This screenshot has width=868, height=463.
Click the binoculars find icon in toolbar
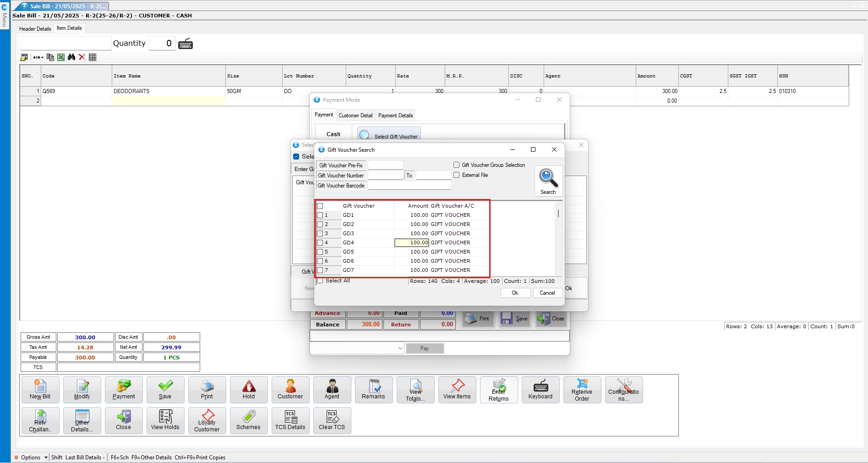coord(71,57)
